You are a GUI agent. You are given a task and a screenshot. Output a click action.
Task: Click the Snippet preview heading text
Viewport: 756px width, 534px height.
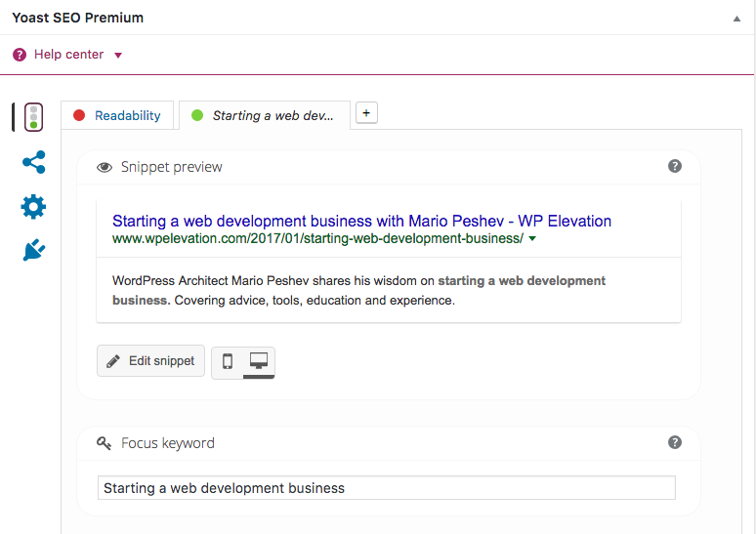point(171,167)
